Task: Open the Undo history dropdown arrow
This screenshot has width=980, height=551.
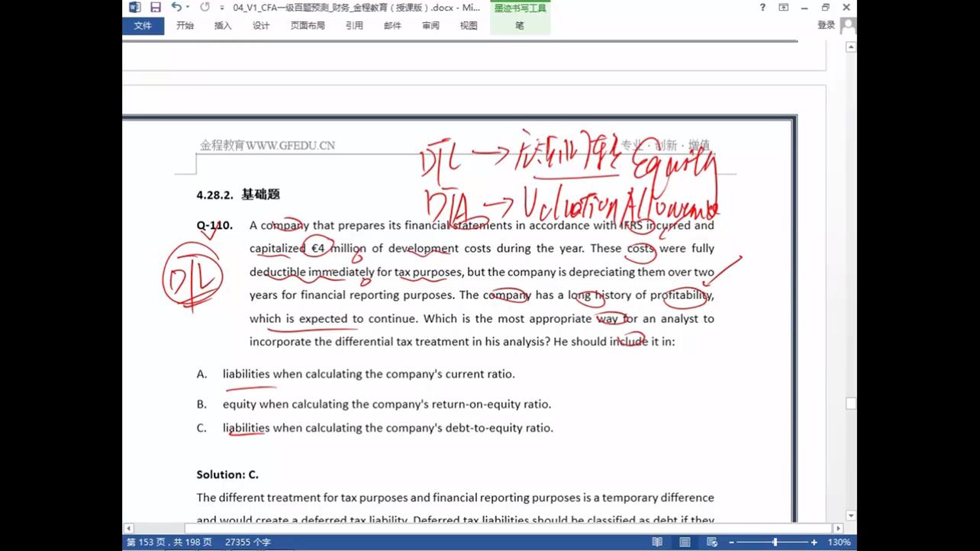Action: click(188, 8)
